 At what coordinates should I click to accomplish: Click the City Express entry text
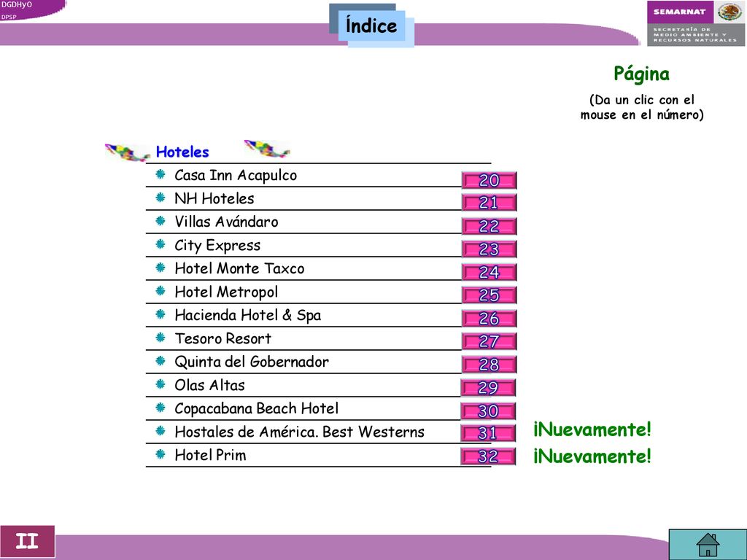217,246
